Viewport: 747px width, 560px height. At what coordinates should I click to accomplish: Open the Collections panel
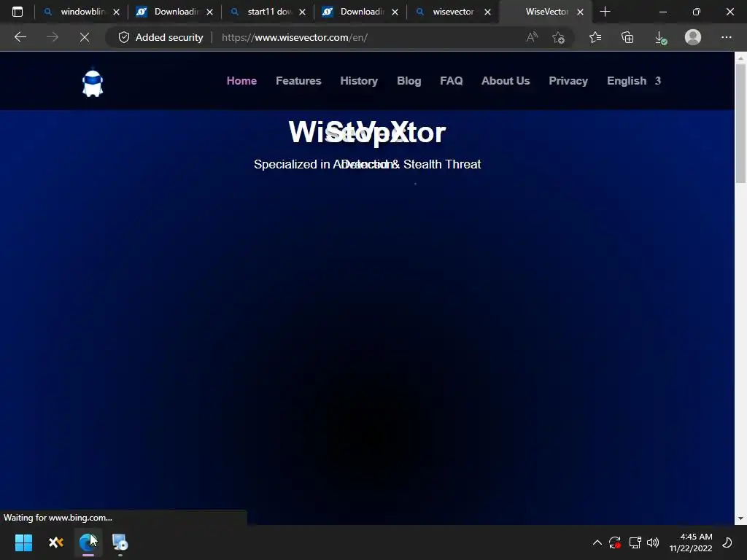click(627, 37)
